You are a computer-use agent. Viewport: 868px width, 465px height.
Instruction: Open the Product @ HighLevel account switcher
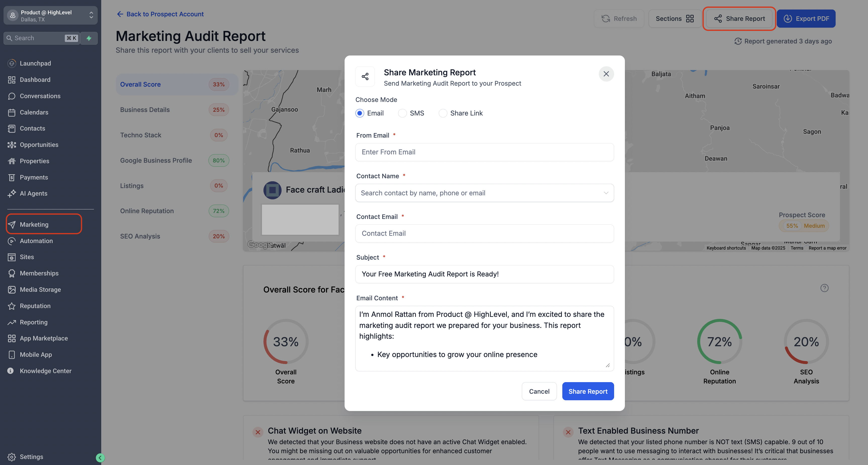50,16
